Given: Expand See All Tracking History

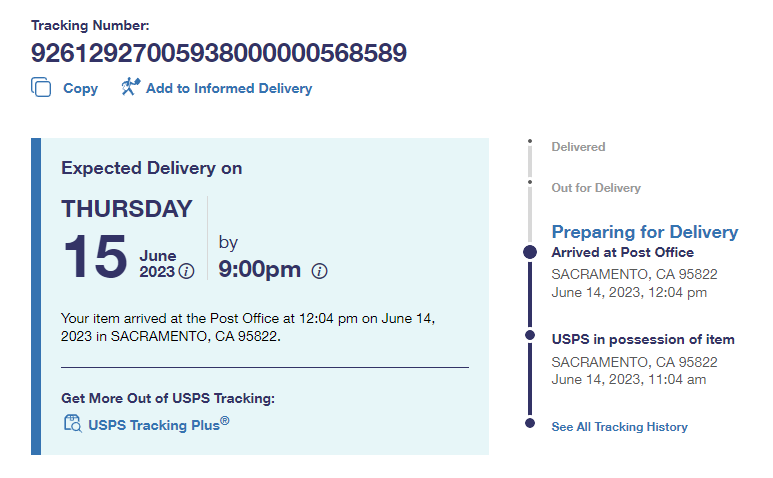Looking at the screenshot, I should pyautogui.click(x=619, y=427).
